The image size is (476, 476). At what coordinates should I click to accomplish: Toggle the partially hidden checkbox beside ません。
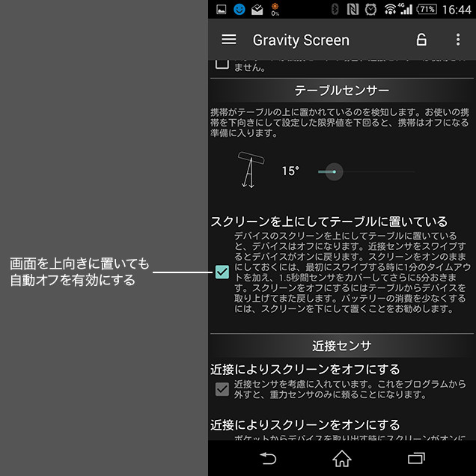click(222, 64)
